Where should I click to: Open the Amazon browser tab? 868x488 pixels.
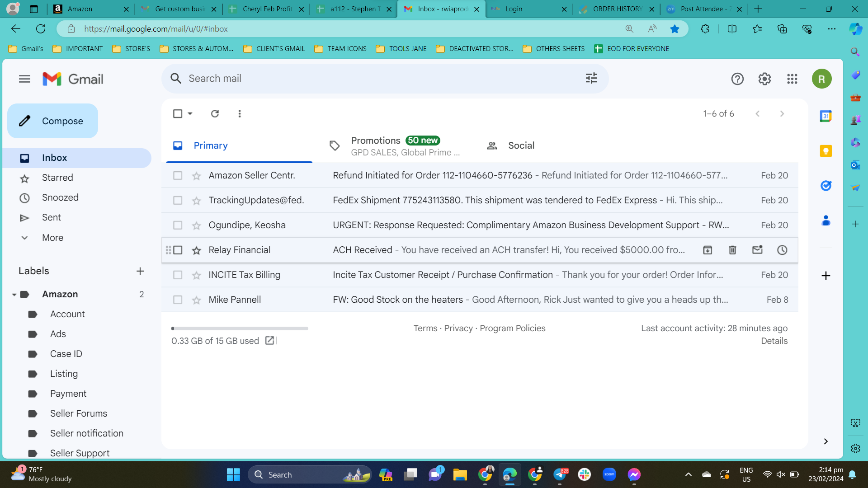click(x=90, y=9)
